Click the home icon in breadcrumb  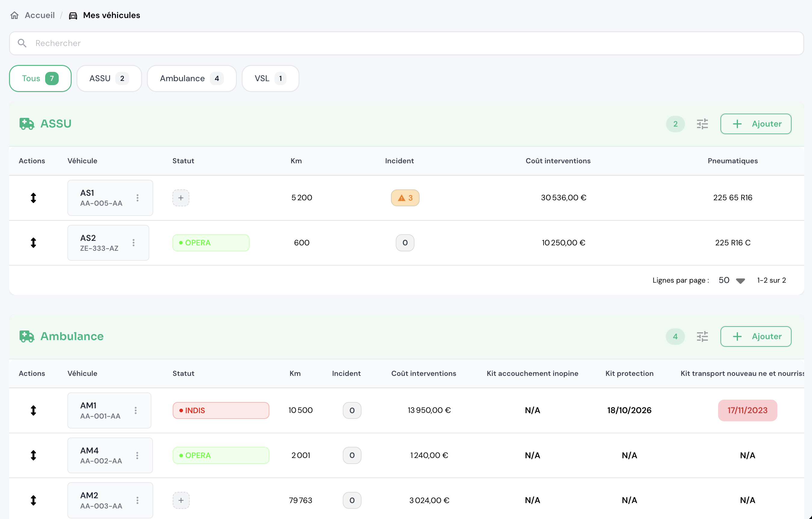click(x=14, y=15)
